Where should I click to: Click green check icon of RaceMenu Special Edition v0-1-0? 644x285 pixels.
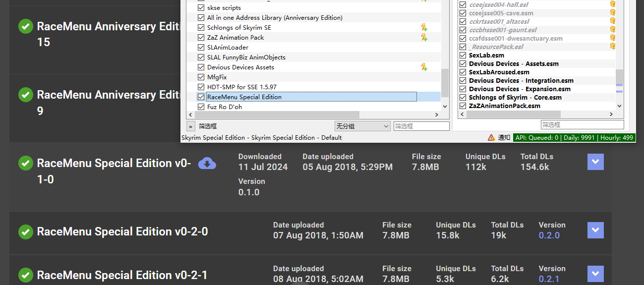26,163
